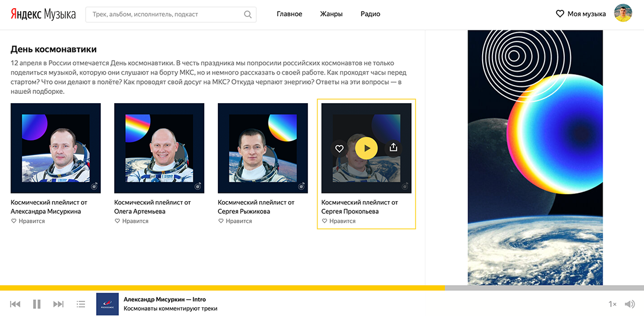The image size is (644, 316).
Task: Click the space planet banner image
Action: [x=535, y=157]
